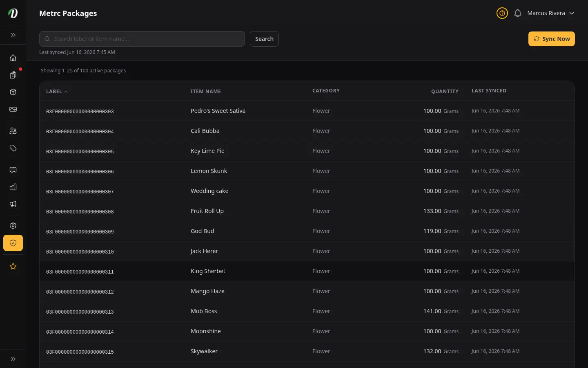Click the QUANTITY column header
This screenshot has height=368, width=588.
coord(445,92)
